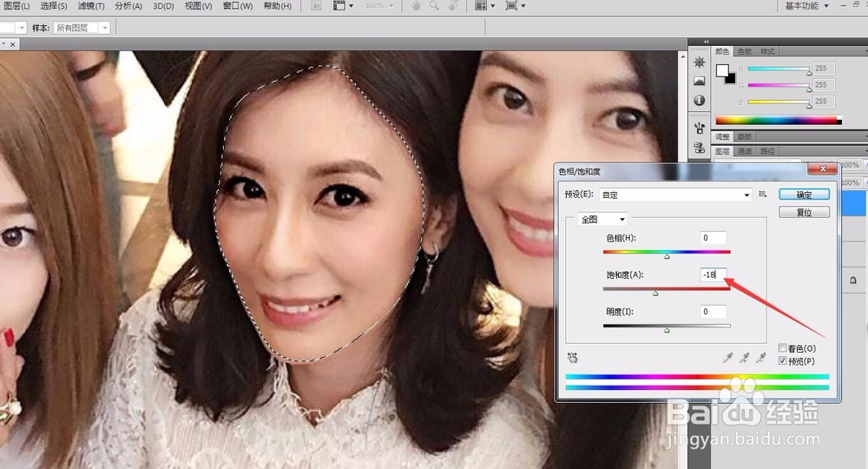Select the Rotate View tool icon
The width and height of the screenshot is (868, 469).
pyautogui.click(x=453, y=5)
